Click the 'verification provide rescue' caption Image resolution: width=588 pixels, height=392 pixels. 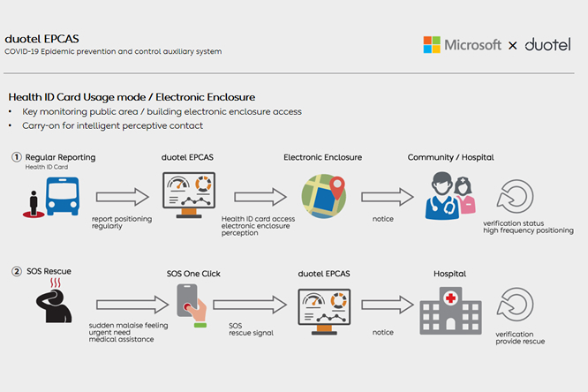pyautogui.click(x=520, y=337)
